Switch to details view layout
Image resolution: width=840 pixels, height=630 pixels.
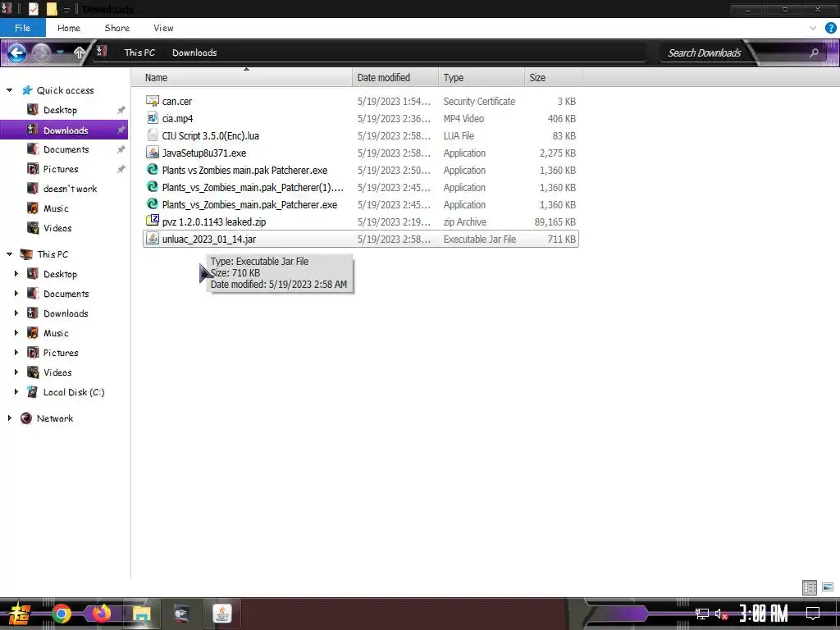(810, 587)
